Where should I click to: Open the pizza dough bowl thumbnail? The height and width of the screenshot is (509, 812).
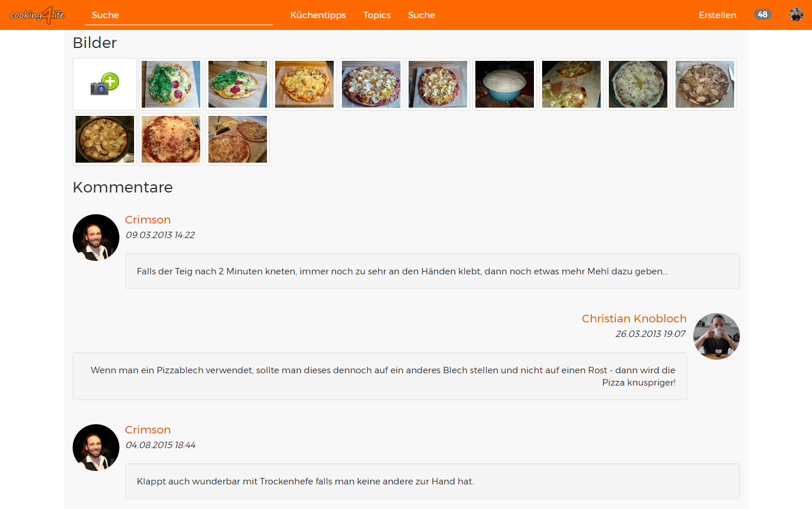click(505, 84)
